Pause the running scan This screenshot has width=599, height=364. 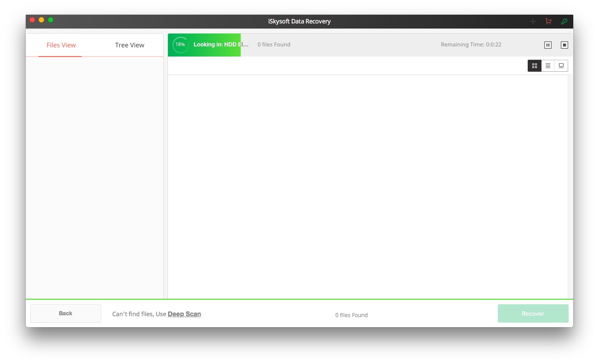(x=547, y=45)
